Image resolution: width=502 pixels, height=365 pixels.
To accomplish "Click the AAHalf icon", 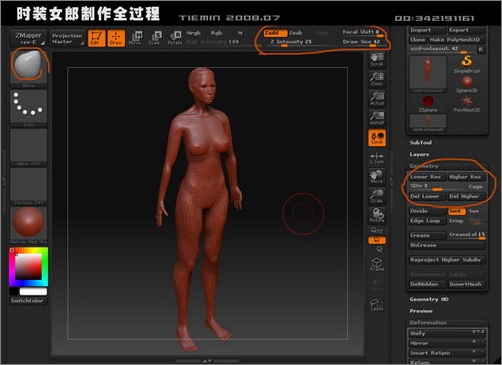I will tap(377, 118).
